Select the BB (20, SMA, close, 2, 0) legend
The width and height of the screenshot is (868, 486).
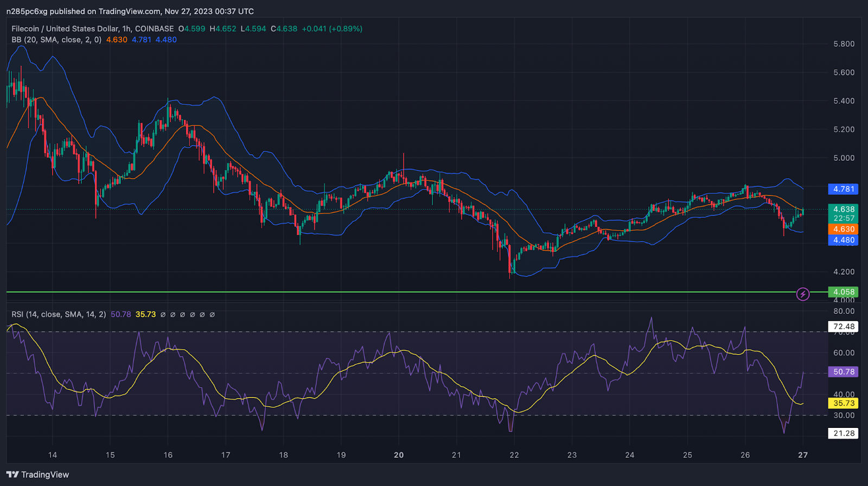click(56, 40)
